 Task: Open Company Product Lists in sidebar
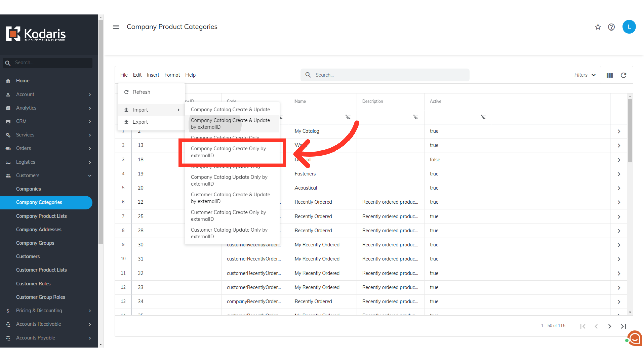41,216
